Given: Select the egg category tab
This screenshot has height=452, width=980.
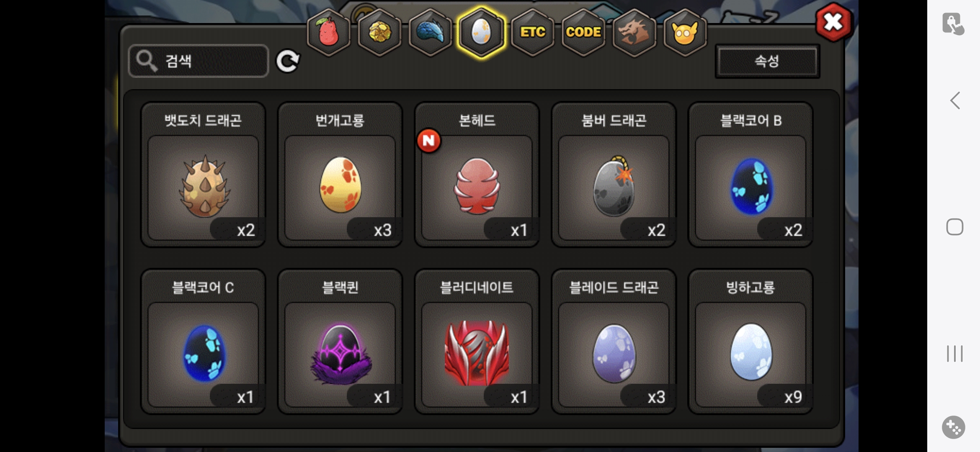Looking at the screenshot, I should click(481, 32).
